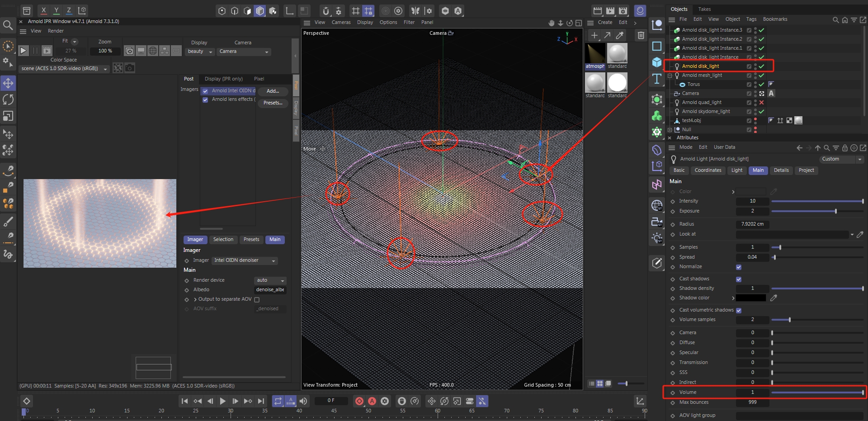
Task: Open the Intel OIDN denoiser Imager dropdown
Action: pyautogui.click(x=244, y=260)
